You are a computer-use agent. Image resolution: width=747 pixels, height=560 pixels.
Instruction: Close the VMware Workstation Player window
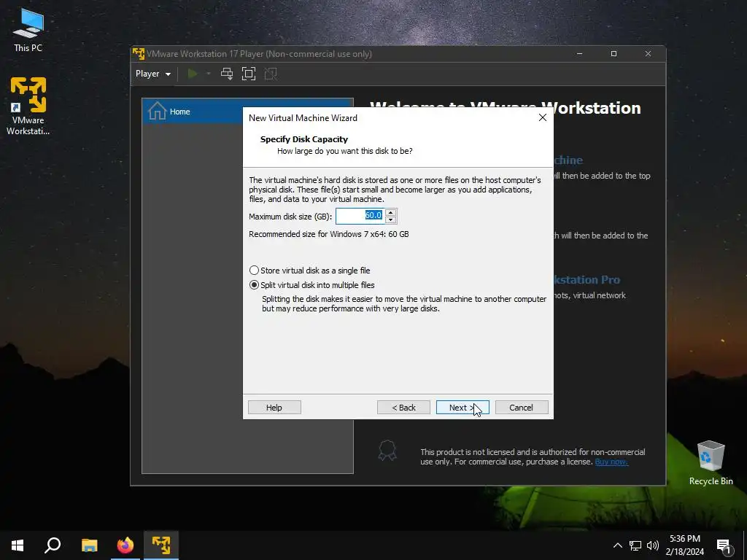[648, 54]
